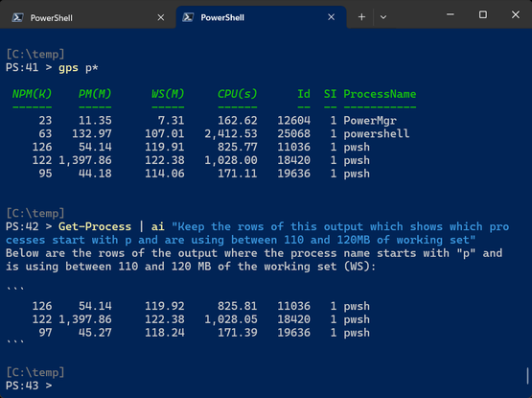Click CPU value 1,028.05 in AI output
Screen dimensions: 532x398
[231, 319]
